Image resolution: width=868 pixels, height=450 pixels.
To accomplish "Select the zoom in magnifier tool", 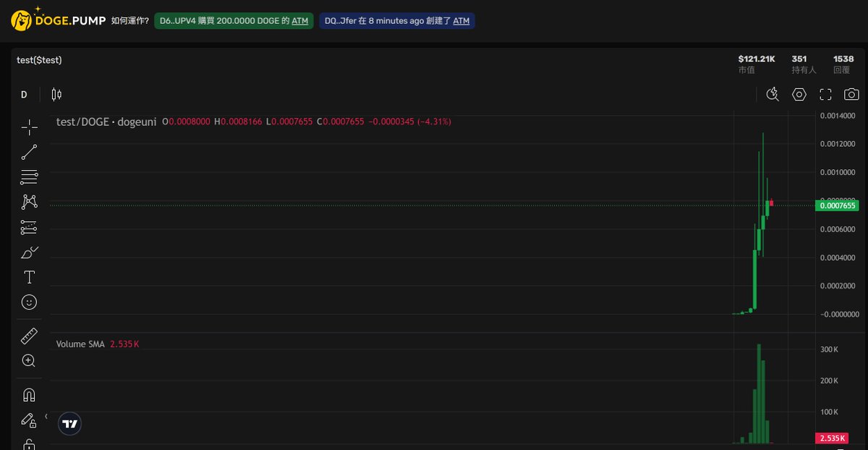I will point(29,360).
